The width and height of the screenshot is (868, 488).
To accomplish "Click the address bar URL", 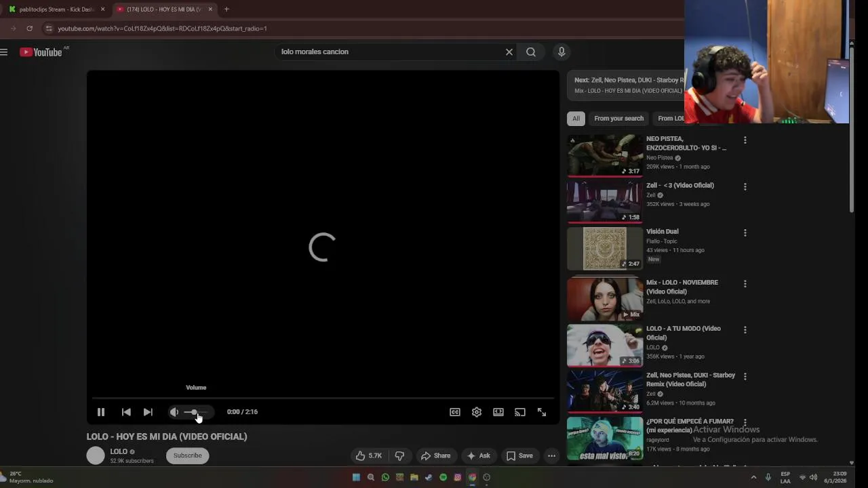I will [x=162, y=28].
